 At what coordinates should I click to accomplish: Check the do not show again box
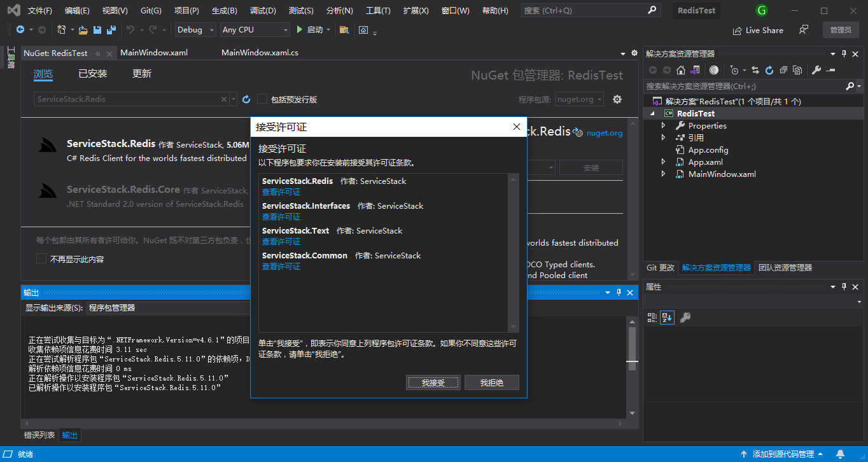coord(41,259)
